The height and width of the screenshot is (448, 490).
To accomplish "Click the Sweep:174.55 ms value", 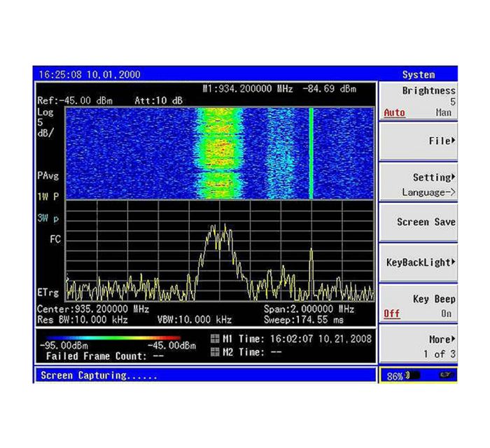I will click(x=303, y=320).
